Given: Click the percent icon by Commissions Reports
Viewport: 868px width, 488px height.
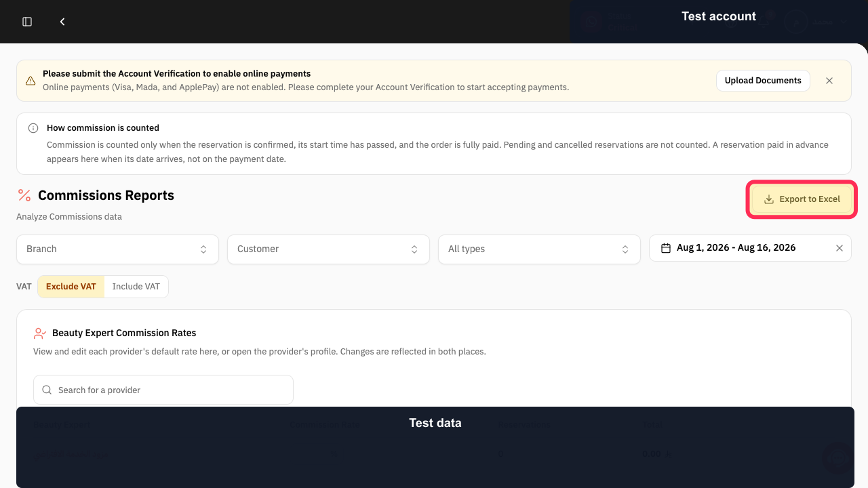Looking at the screenshot, I should (24, 195).
